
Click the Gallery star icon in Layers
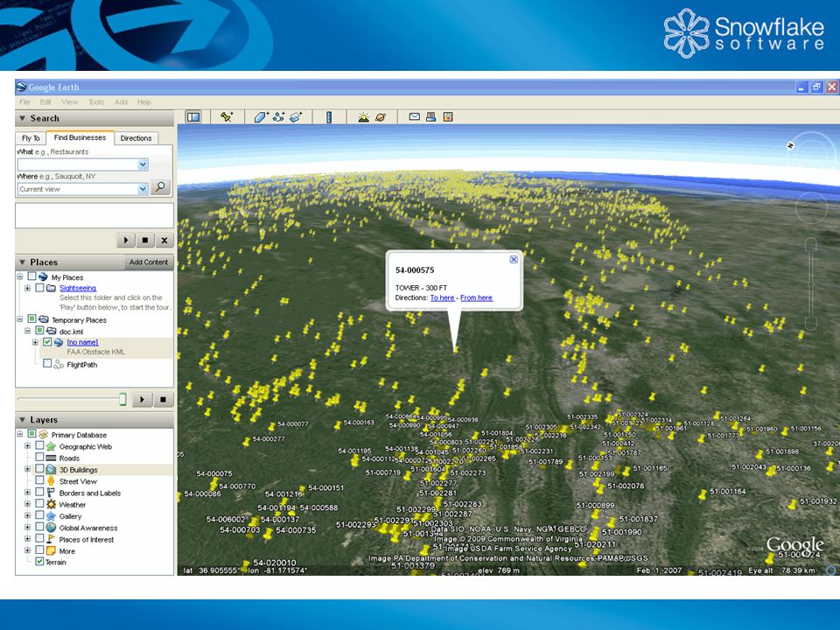[x=51, y=516]
